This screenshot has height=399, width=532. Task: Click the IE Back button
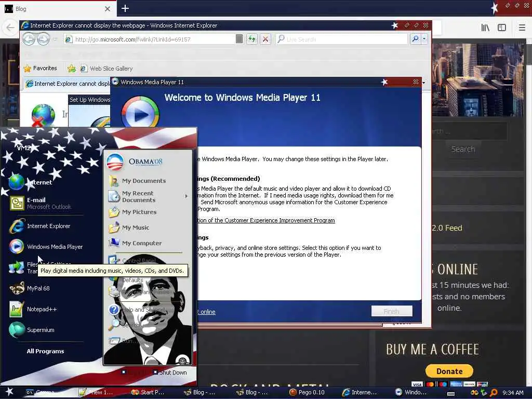pos(29,39)
